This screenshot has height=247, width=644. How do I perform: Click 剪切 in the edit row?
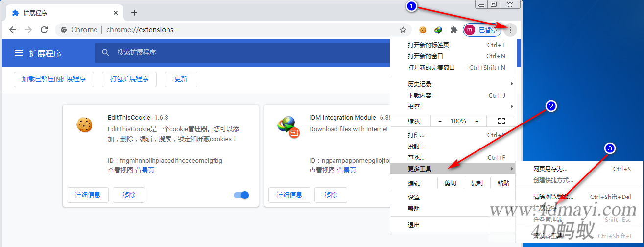[x=450, y=183]
